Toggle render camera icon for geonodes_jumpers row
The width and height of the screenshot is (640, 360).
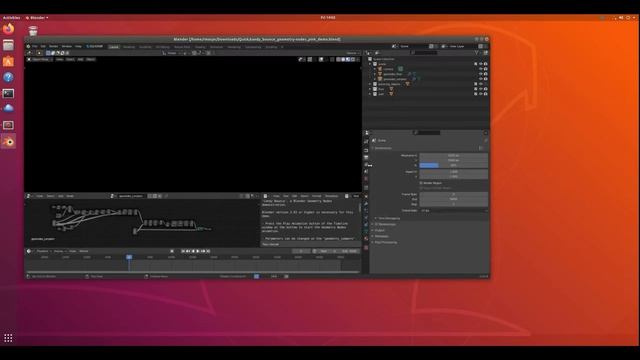tap(486, 79)
